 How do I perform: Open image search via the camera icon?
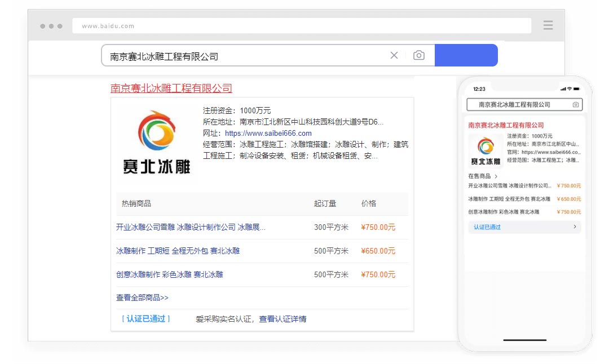coord(418,55)
